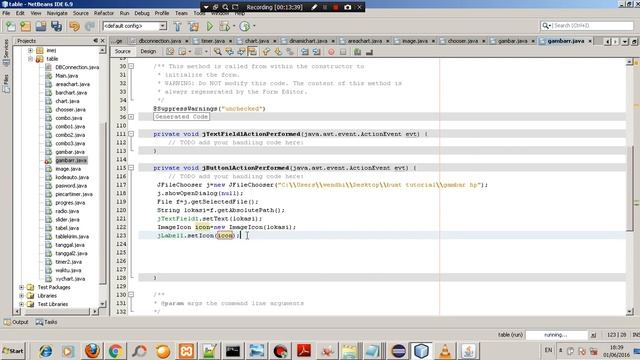Click the running progress bar in status bar
This screenshot has height=360, width=640.
556,335
